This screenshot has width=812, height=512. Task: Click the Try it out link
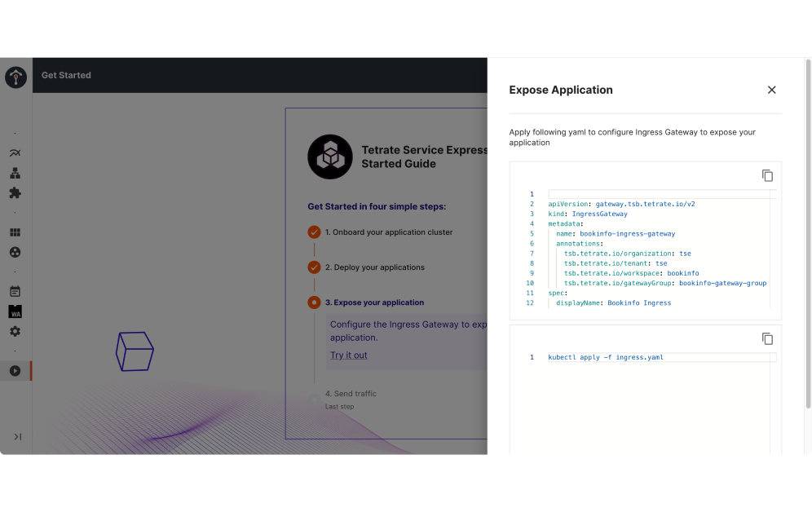pyautogui.click(x=348, y=355)
